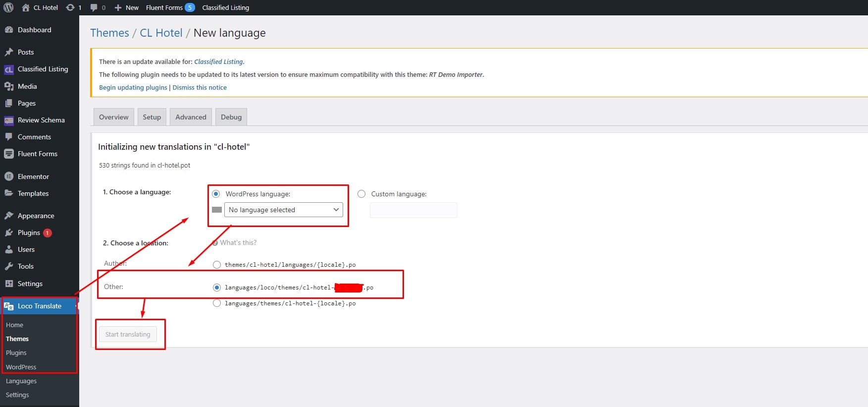Click the Users person icon

click(x=9, y=249)
